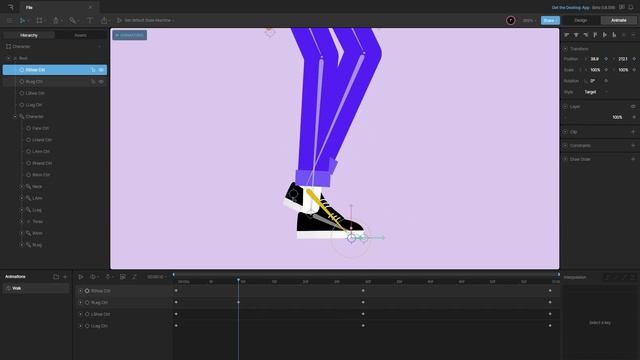640x360 pixels.
Task: Create new animation with plus icon
Action: (x=65, y=277)
